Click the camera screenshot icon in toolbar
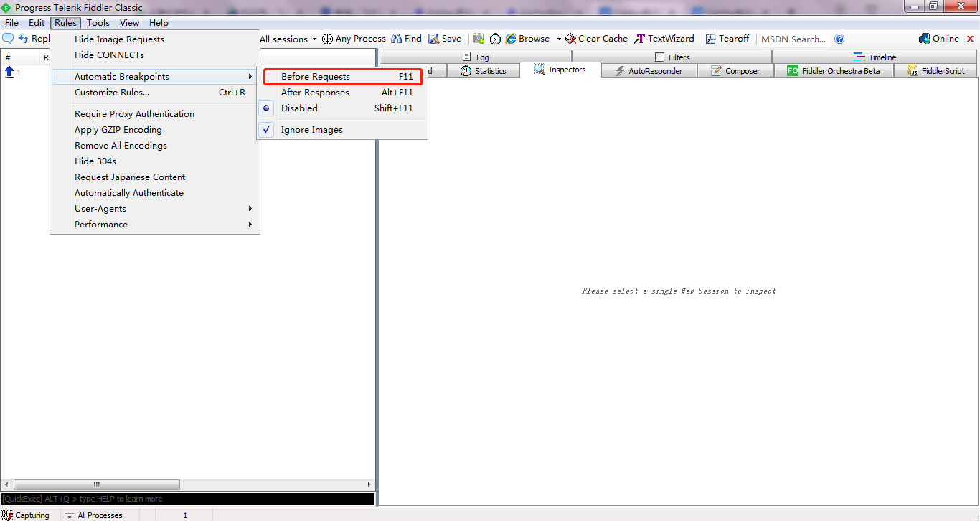Viewport: 980px width, 521px height. click(x=478, y=39)
